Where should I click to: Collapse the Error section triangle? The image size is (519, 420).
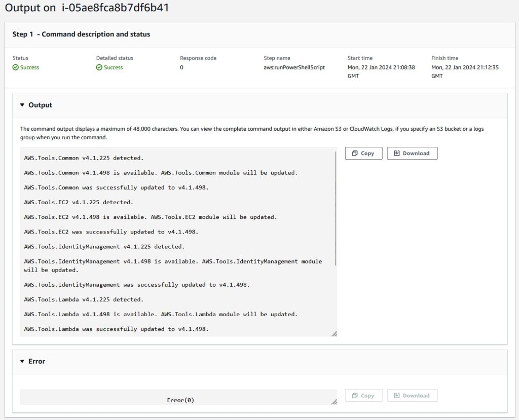(x=22, y=361)
